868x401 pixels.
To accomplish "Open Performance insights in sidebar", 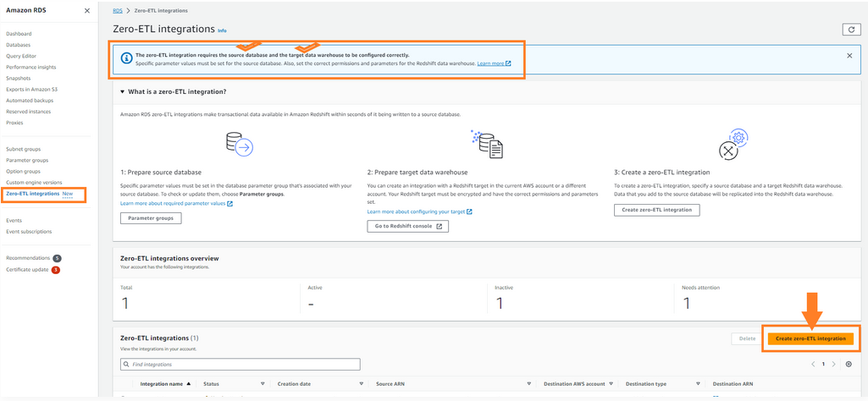I will [31, 67].
